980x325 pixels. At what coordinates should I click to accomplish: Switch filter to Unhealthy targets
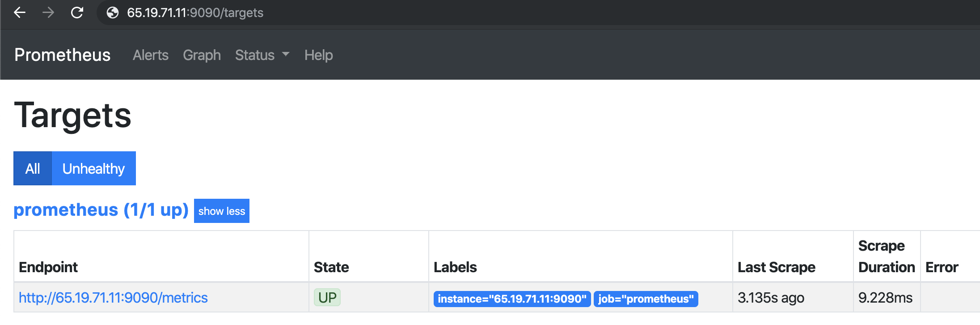click(93, 168)
